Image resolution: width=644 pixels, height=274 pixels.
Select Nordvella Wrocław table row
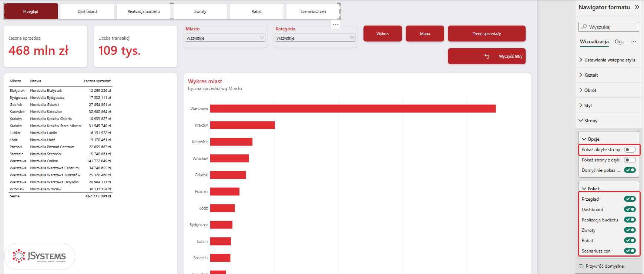[60, 189]
